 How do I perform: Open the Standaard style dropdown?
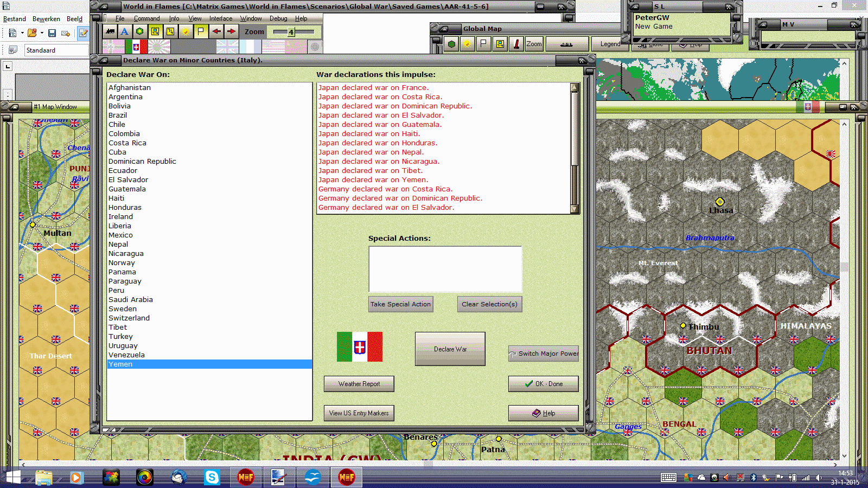56,50
